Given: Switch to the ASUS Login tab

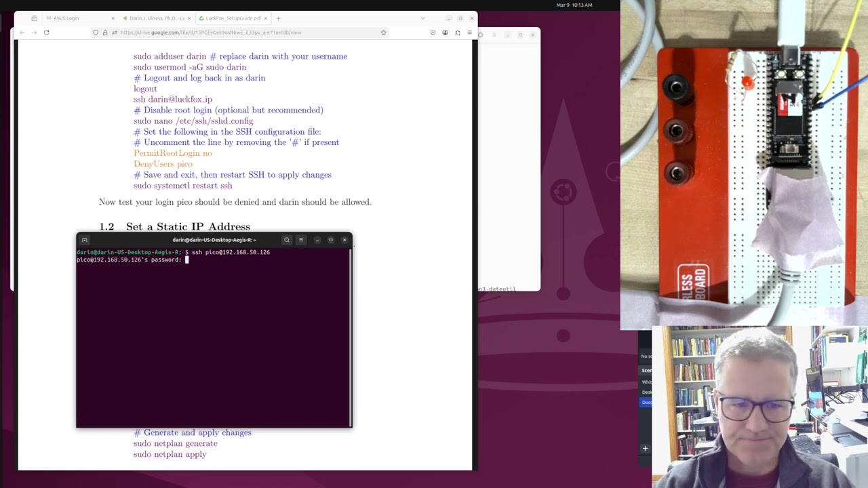Looking at the screenshot, I should click(79, 18).
